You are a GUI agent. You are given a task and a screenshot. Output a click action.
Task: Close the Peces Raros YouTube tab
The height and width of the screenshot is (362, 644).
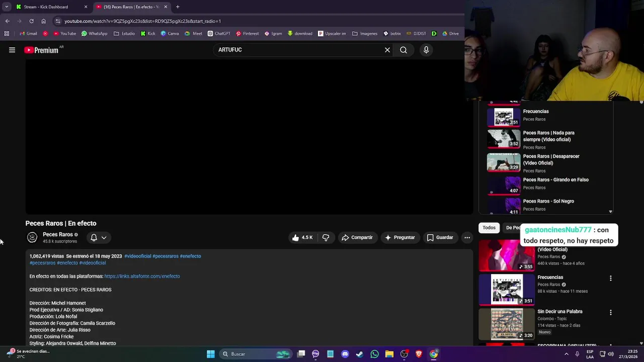point(166,7)
